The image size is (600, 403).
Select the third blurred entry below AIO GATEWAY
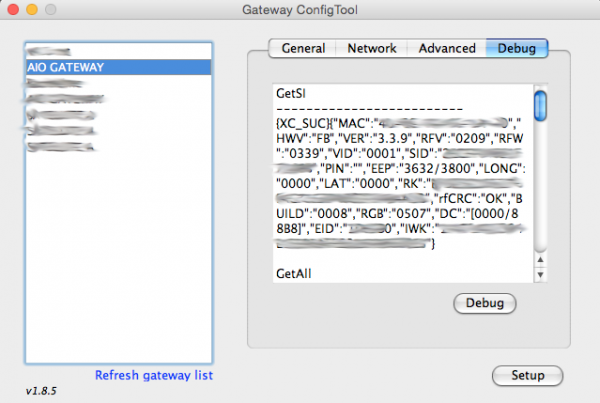click(60, 115)
